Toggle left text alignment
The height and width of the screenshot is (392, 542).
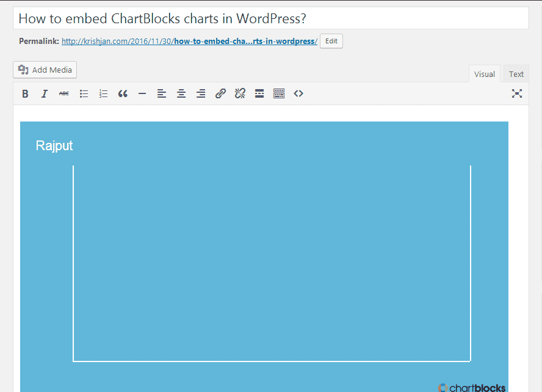pyautogui.click(x=162, y=93)
